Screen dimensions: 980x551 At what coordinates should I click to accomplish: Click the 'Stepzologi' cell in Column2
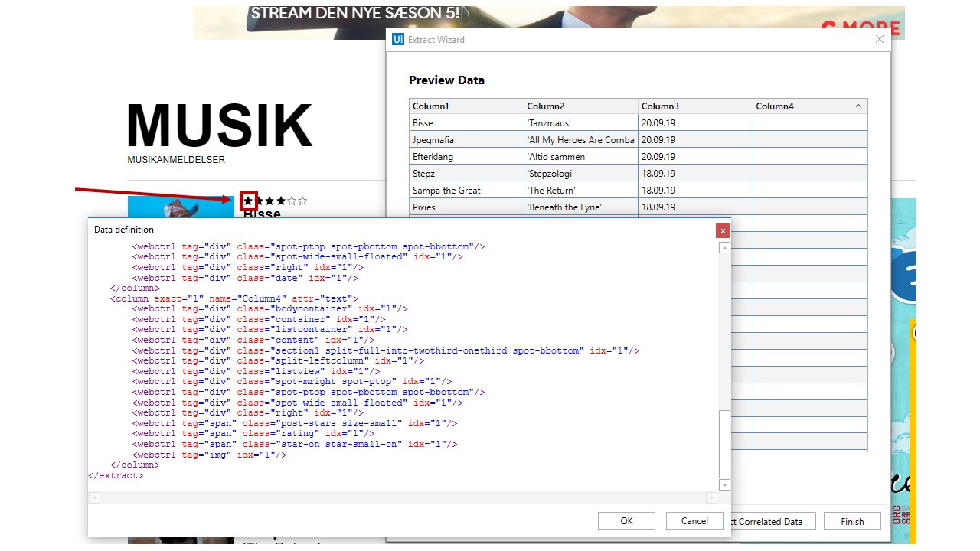point(581,174)
